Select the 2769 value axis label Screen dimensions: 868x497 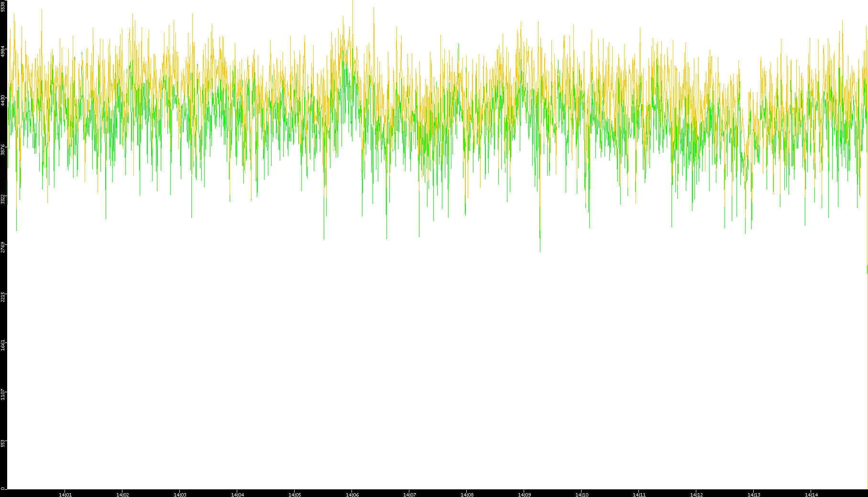3,247
